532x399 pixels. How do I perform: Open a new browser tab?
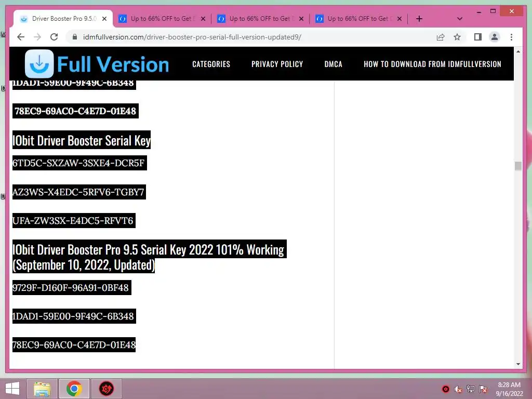coord(419,19)
